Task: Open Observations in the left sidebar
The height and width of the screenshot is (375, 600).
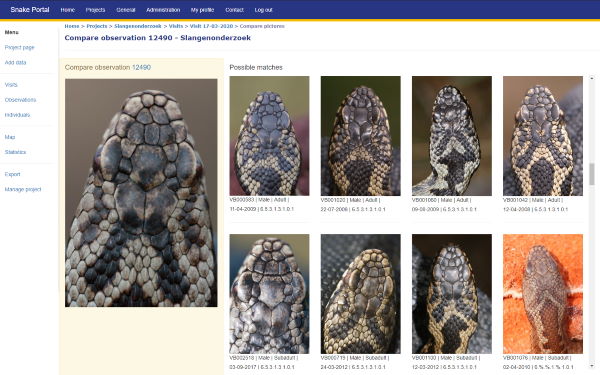Action: click(x=20, y=100)
